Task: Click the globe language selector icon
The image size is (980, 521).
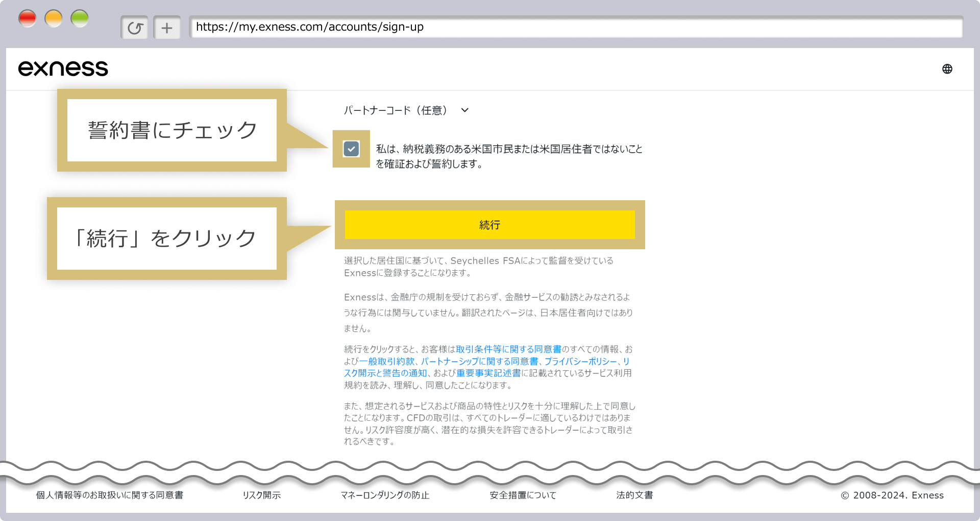Action: (x=947, y=69)
